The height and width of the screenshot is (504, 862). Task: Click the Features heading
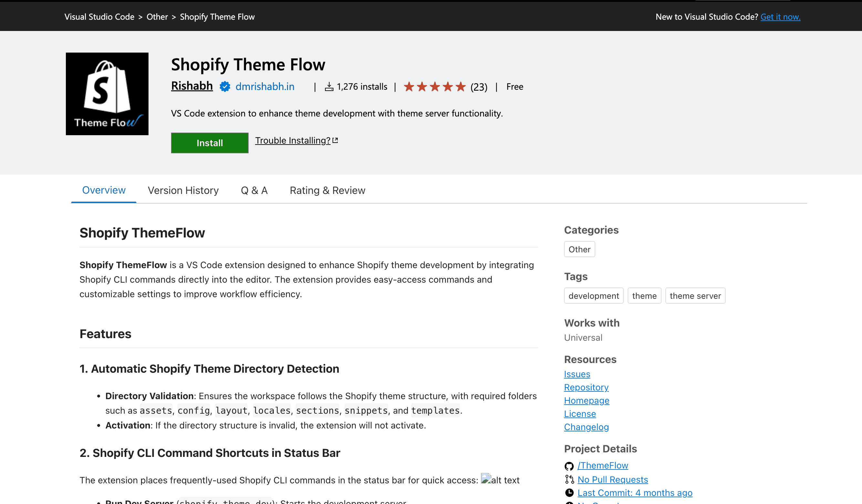pos(105,334)
